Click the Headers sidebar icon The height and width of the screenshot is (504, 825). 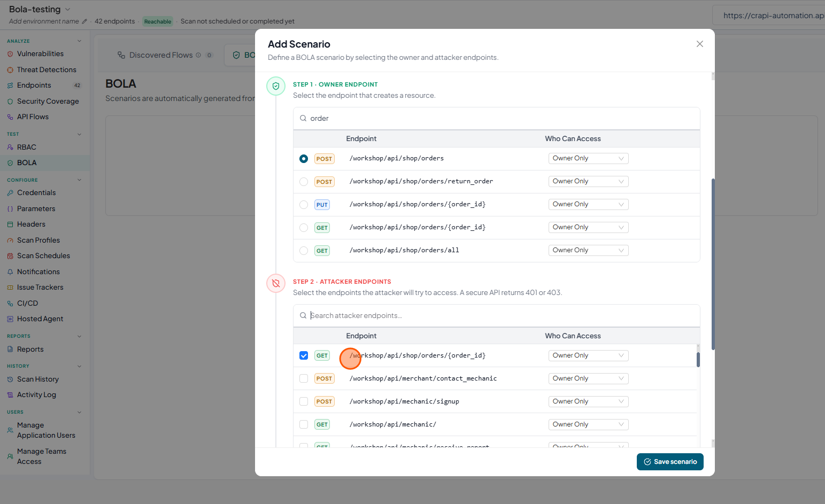[x=10, y=224]
